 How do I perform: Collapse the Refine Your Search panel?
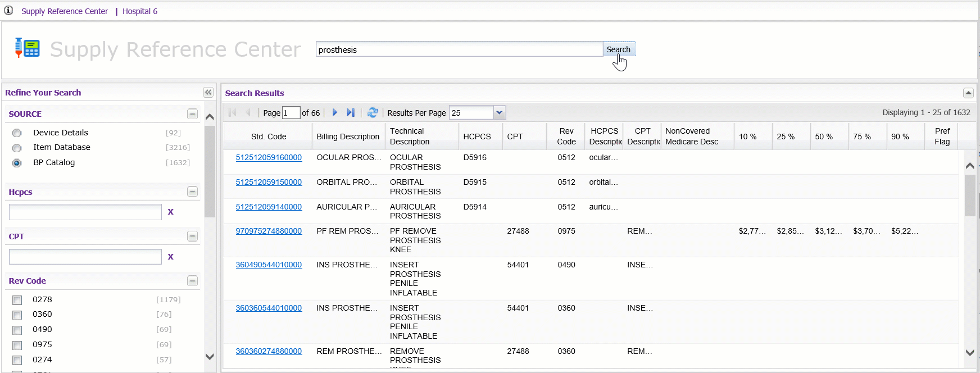tap(208, 93)
